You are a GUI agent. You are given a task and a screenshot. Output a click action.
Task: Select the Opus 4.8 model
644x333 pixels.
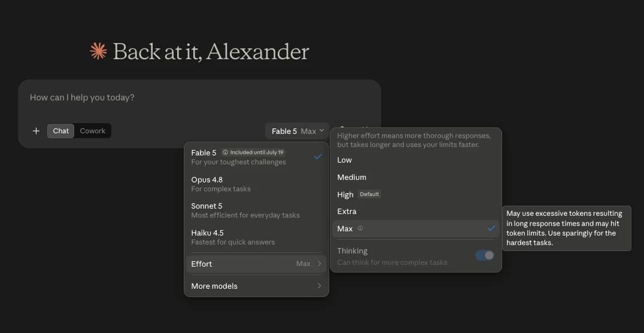coord(256,184)
